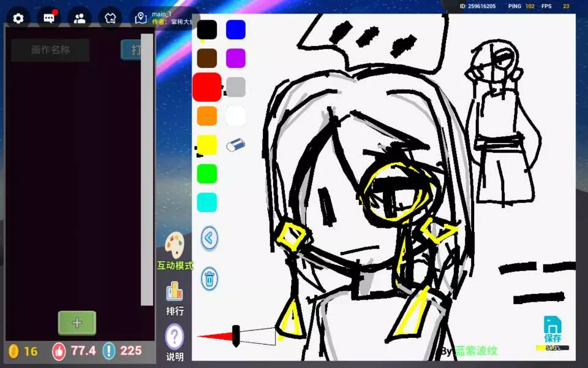Open the chat messages icon
The height and width of the screenshot is (368, 588).
click(49, 18)
